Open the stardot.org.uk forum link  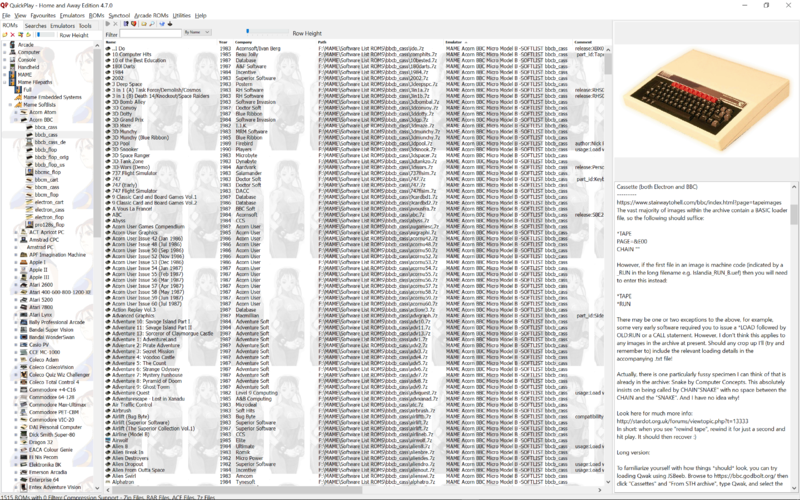point(682,421)
